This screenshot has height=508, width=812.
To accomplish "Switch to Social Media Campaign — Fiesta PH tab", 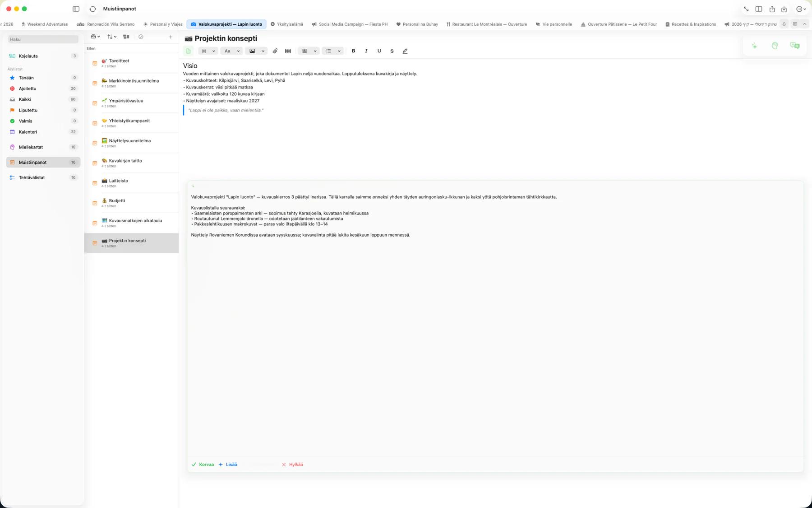I will (x=350, y=24).
